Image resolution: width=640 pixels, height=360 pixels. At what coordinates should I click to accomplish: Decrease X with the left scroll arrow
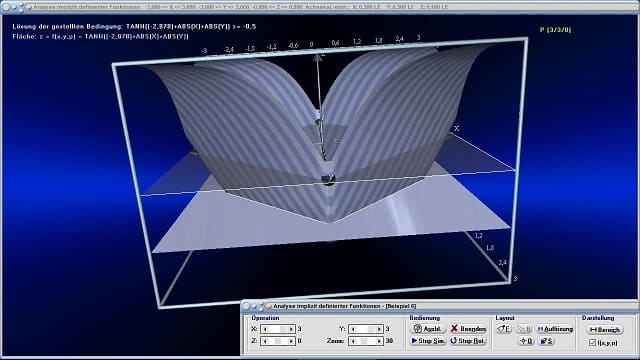click(264, 329)
